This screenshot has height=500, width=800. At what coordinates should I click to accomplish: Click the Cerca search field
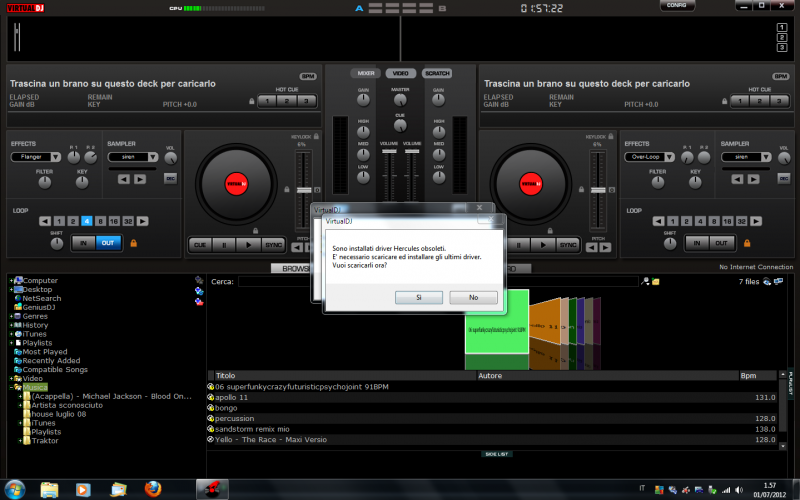click(x=438, y=282)
